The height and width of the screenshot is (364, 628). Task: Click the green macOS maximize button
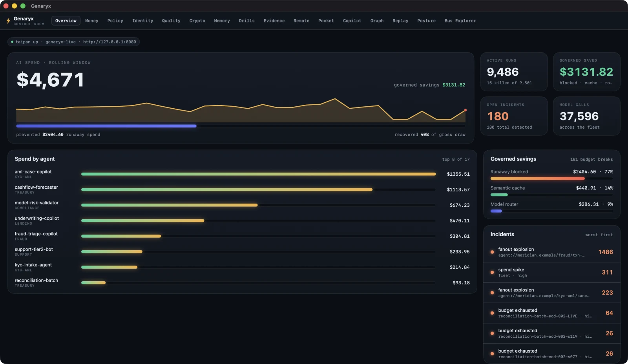pyautogui.click(x=23, y=6)
